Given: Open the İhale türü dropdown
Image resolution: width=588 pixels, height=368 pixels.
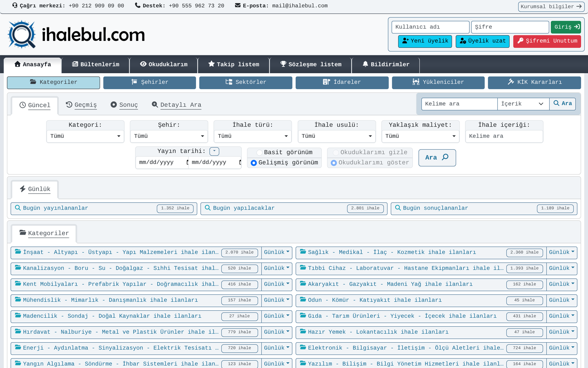Looking at the screenshot, I should [x=253, y=136].
